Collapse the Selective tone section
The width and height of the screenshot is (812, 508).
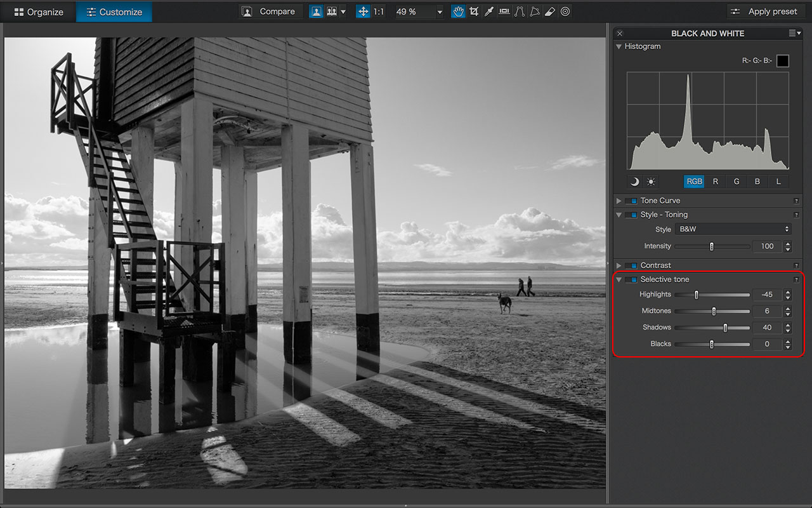(x=619, y=279)
